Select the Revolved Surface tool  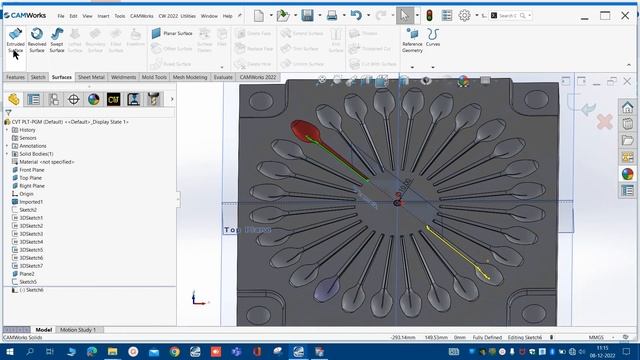pos(37,40)
